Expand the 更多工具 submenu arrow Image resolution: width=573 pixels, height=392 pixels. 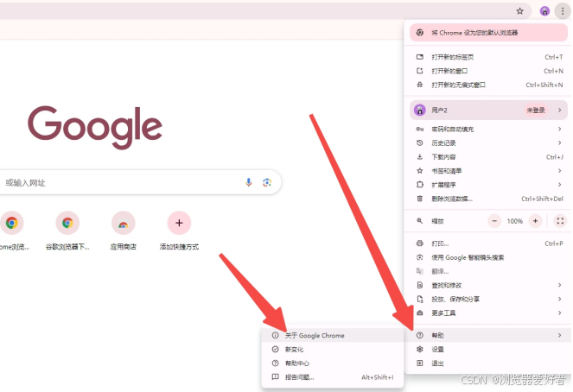[x=559, y=313]
